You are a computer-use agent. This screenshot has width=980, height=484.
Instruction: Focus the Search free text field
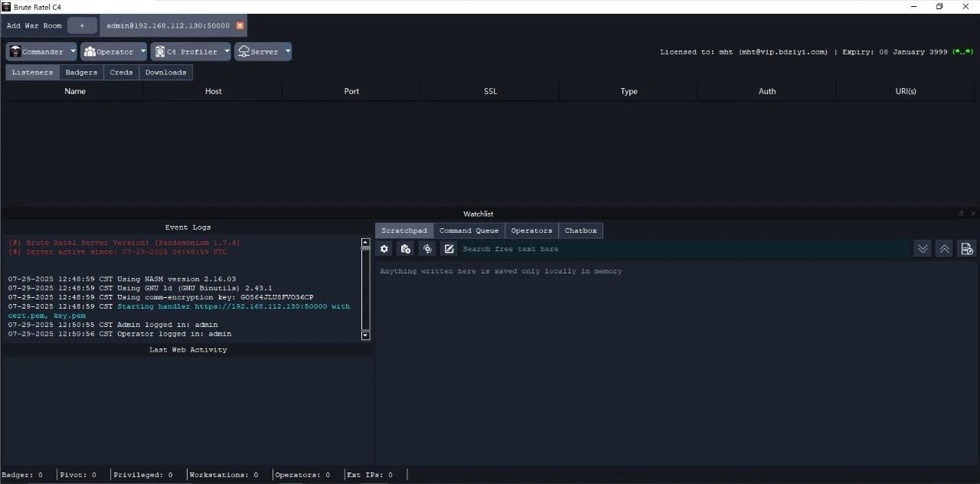click(684, 249)
